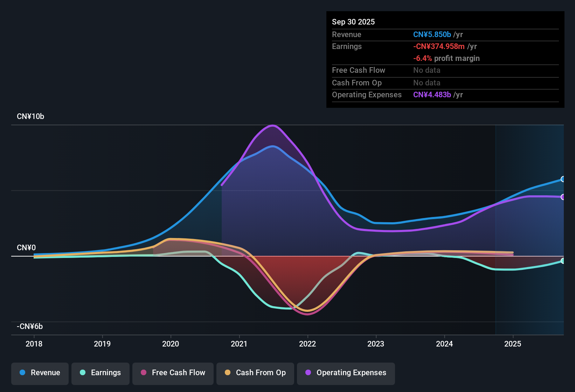Image resolution: width=575 pixels, height=392 pixels.
Task: Click the purple Operating Expenses legend dot
Action: pos(307,373)
